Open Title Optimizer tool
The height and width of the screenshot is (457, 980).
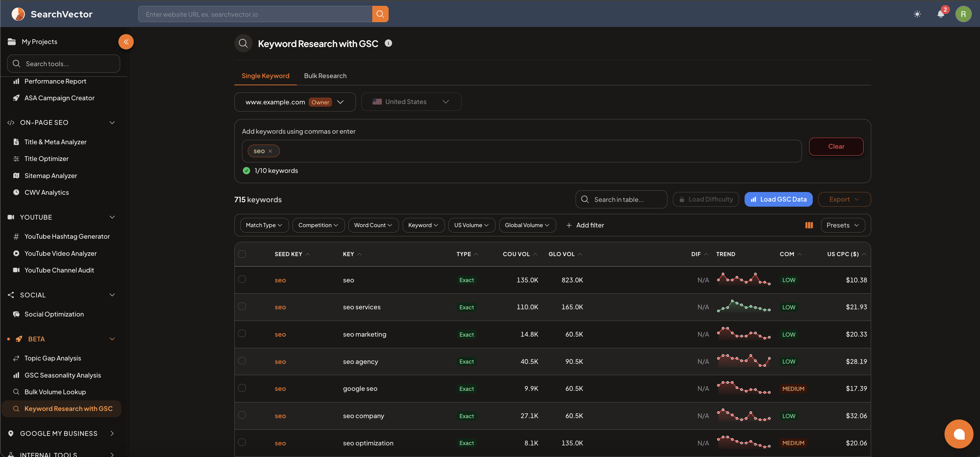[x=46, y=159]
